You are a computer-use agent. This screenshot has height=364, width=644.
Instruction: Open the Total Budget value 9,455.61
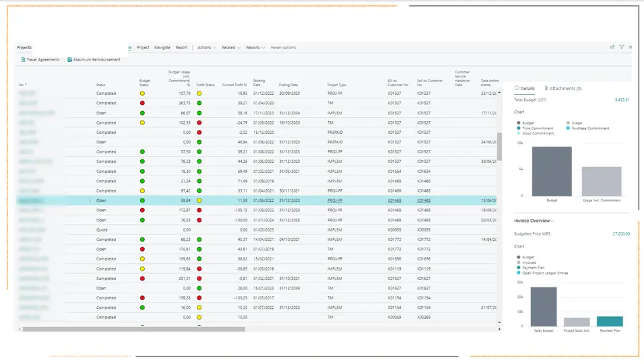click(622, 100)
